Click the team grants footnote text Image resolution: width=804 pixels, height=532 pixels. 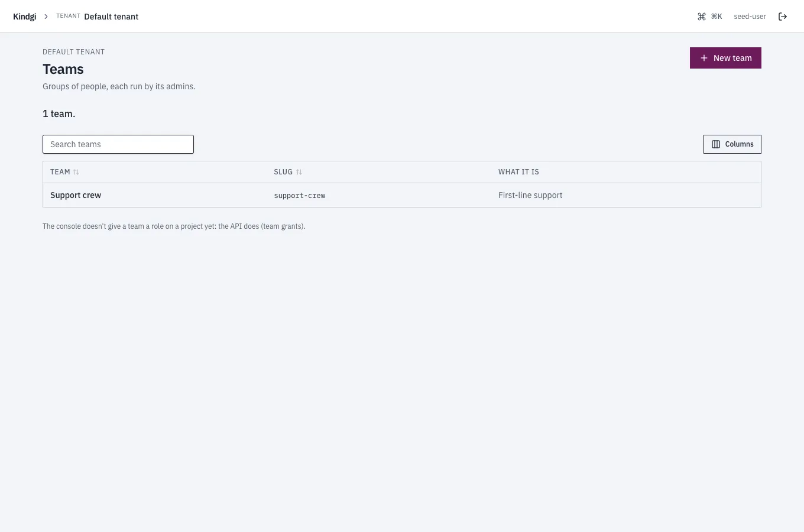click(174, 226)
